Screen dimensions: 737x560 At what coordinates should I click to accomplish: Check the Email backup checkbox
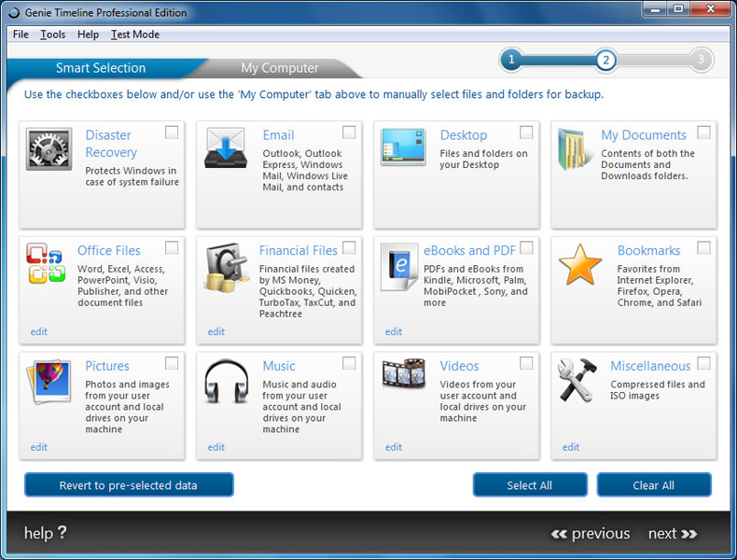click(349, 133)
